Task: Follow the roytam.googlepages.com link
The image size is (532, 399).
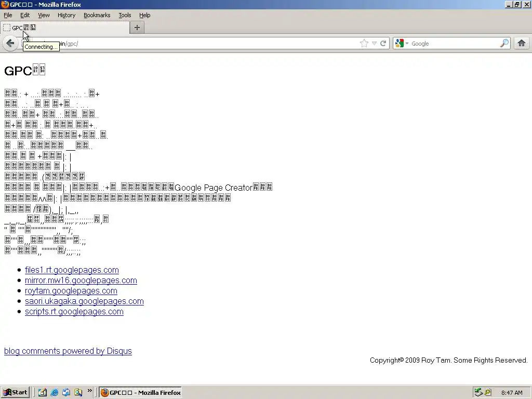Action: point(71,291)
